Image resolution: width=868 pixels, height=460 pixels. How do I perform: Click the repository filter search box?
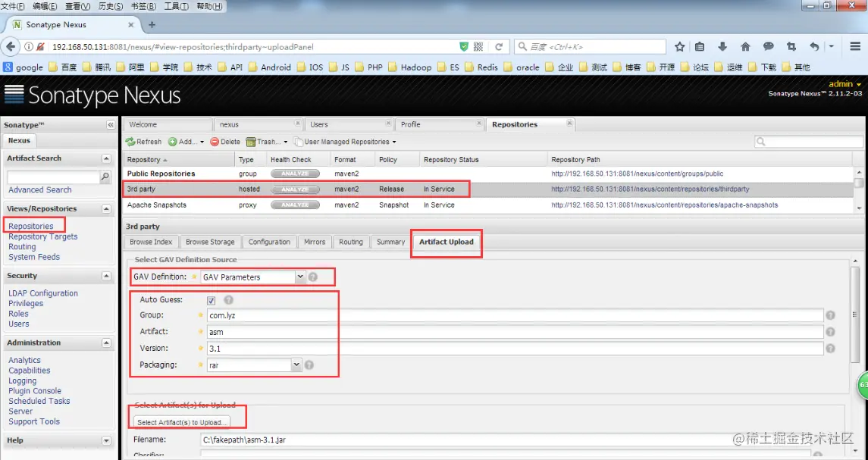pyautogui.click(x=809, y=142)
